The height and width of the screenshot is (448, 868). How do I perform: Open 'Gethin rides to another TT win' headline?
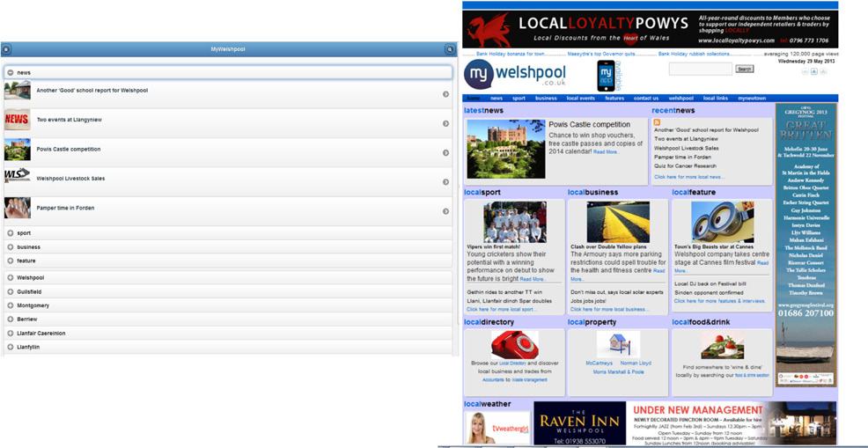point(504,292)
